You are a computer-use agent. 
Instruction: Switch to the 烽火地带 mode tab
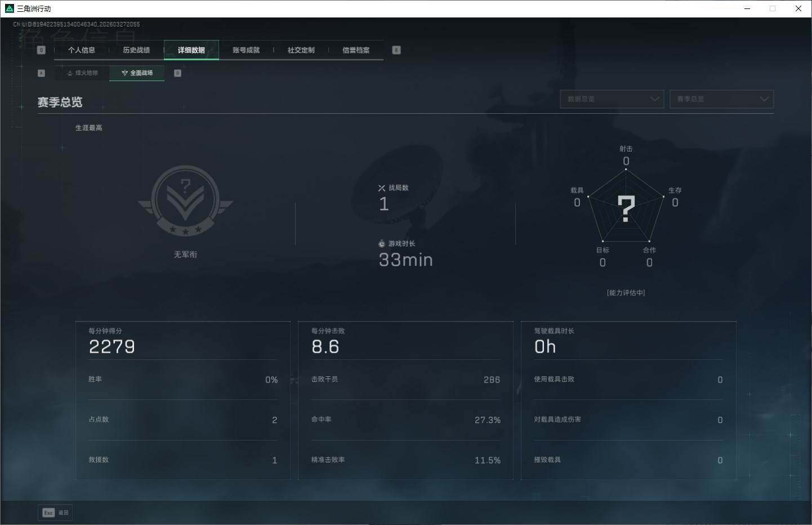[x=82, y=73]
